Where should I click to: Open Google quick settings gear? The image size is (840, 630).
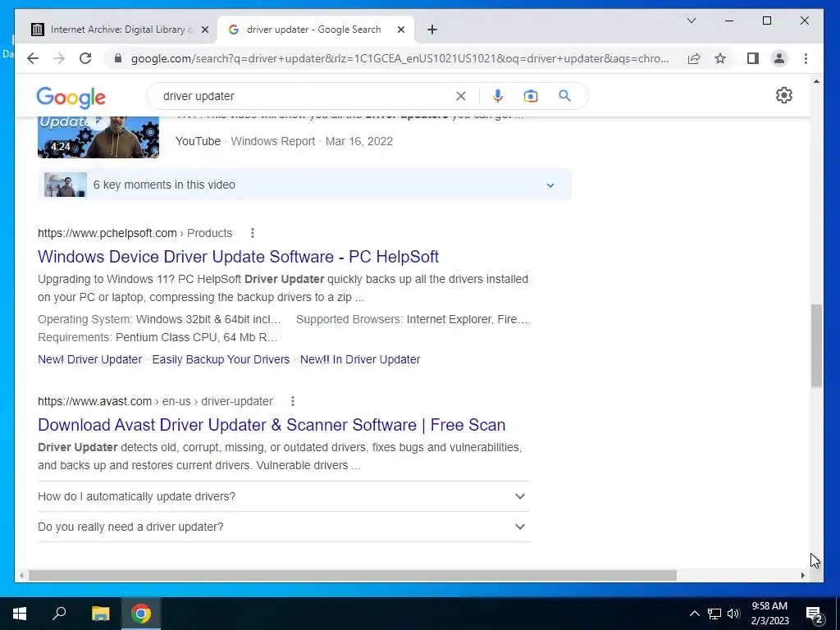click(x=783, y=95)
